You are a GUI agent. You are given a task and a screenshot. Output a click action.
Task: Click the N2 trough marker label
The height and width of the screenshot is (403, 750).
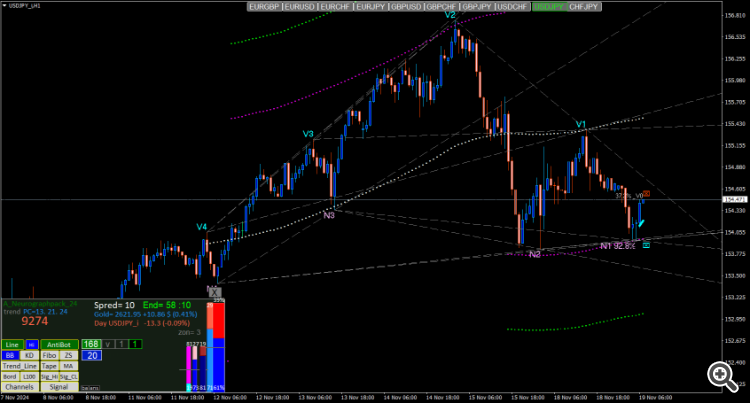pyautogui.click(x=535, y=254)
